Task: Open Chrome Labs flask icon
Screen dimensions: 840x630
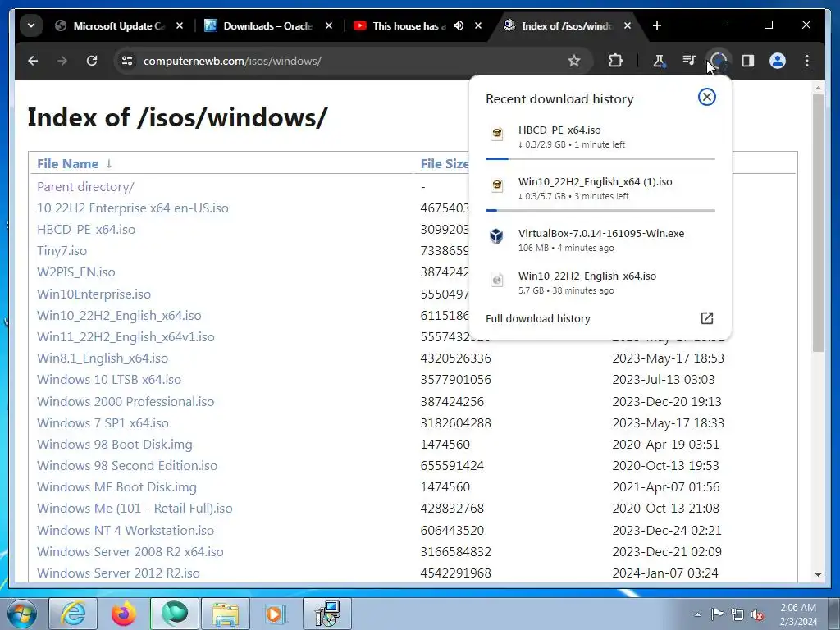Action: click(659, 61)
